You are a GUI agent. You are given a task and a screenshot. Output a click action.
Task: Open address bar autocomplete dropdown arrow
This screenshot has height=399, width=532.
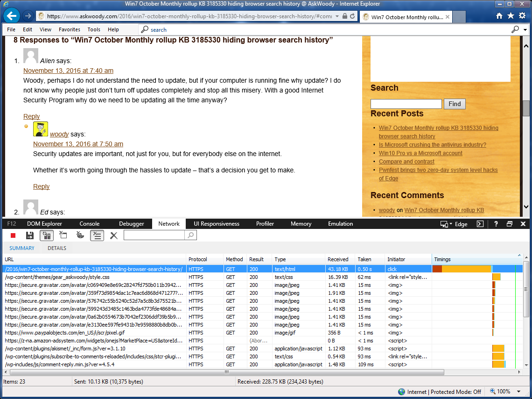coord(337,16)
